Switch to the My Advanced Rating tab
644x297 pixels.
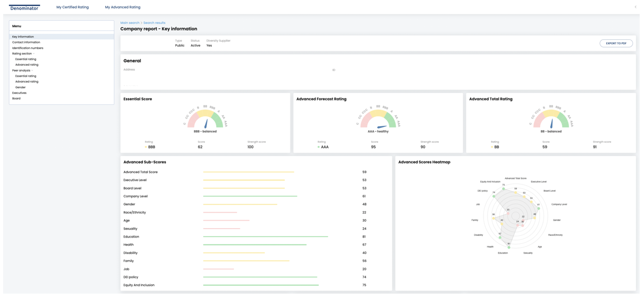122,7
